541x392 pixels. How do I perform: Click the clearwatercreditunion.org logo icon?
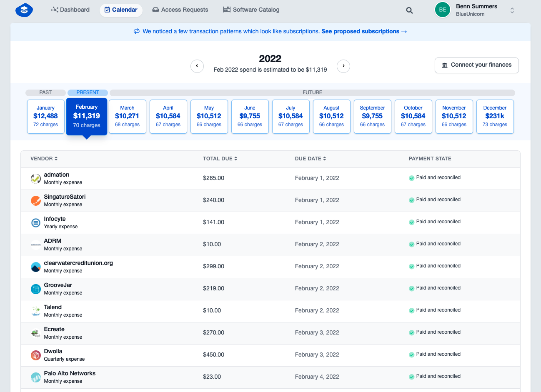36,267
